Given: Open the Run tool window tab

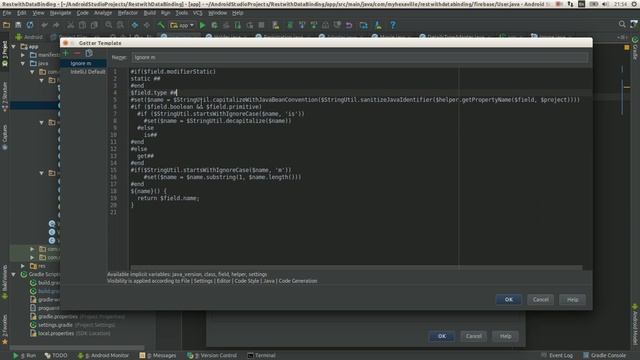Looking at the screenshot, I should pos(24,356).
